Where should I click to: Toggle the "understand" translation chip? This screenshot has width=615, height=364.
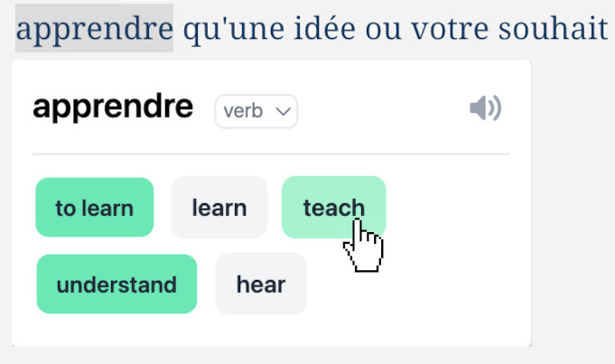(116, 285)
